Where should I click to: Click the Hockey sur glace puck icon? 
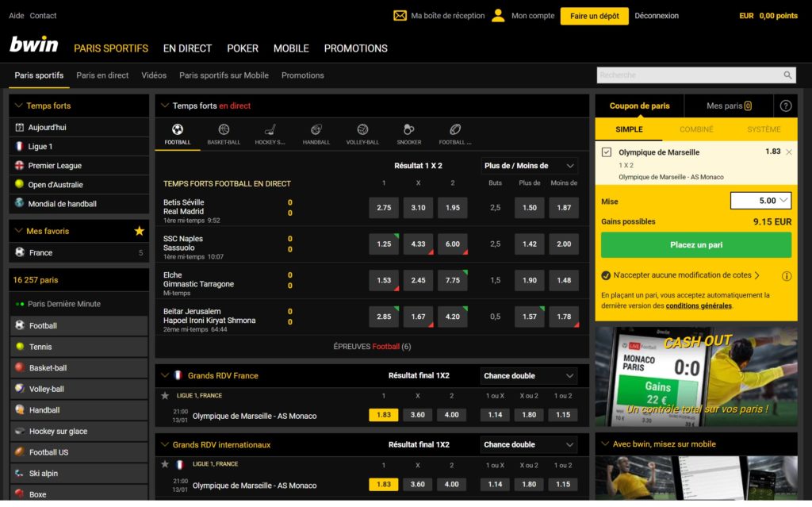20,431
